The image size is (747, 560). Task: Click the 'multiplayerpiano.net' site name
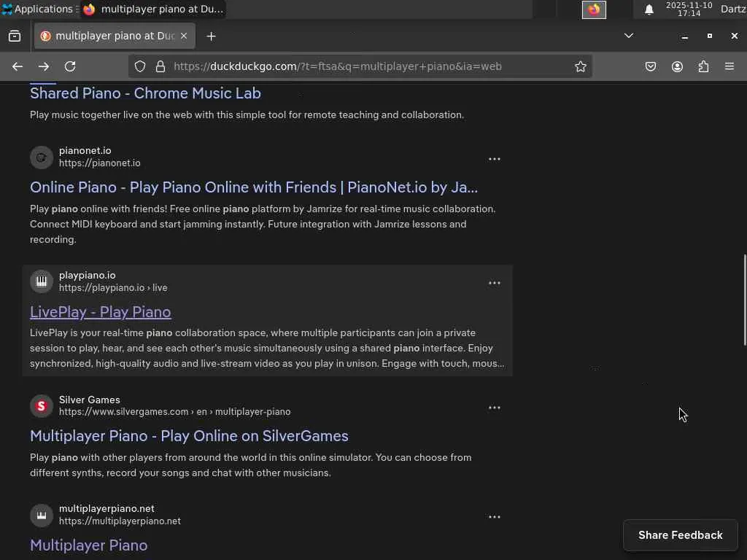pos(107,508)
